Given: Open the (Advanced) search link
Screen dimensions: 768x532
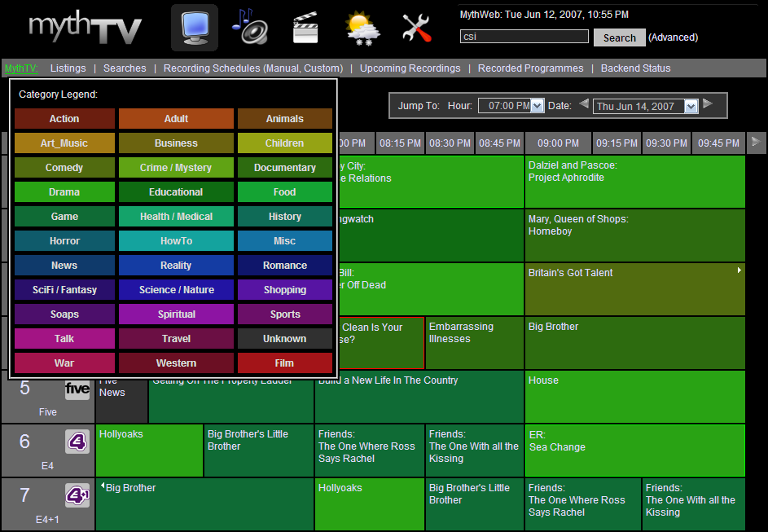Looking at the screenshot, I should tap(673, 37).
